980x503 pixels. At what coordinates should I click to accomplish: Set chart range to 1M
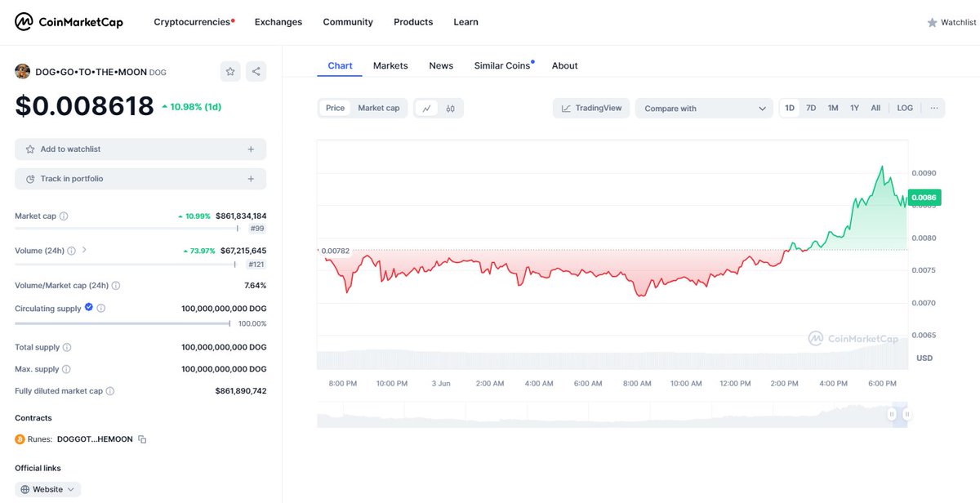pos(833,108)
